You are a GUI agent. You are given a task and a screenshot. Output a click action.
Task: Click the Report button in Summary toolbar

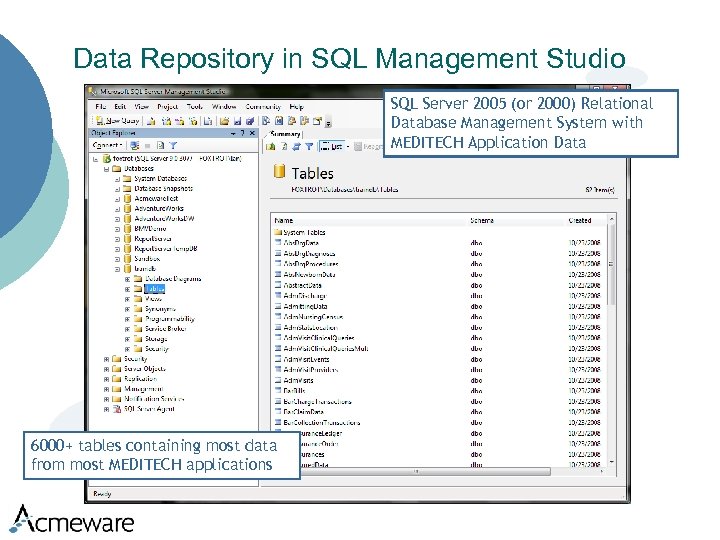[368, 146]
